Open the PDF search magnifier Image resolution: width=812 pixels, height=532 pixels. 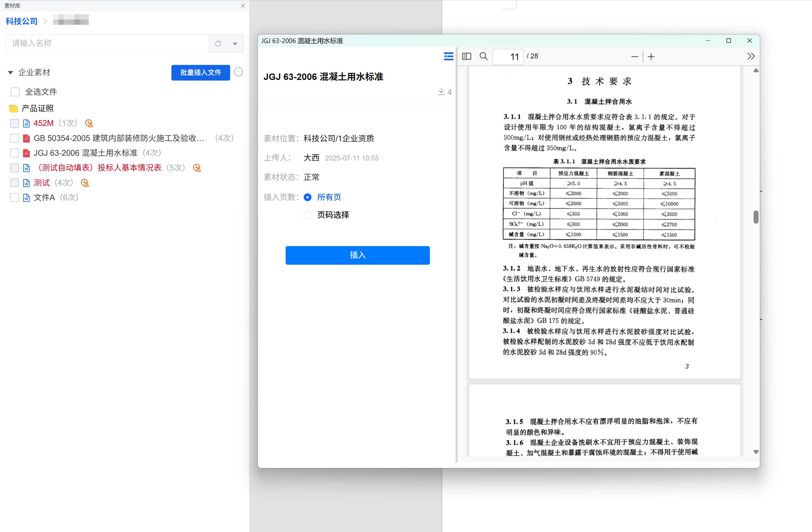tap(483, 56)
